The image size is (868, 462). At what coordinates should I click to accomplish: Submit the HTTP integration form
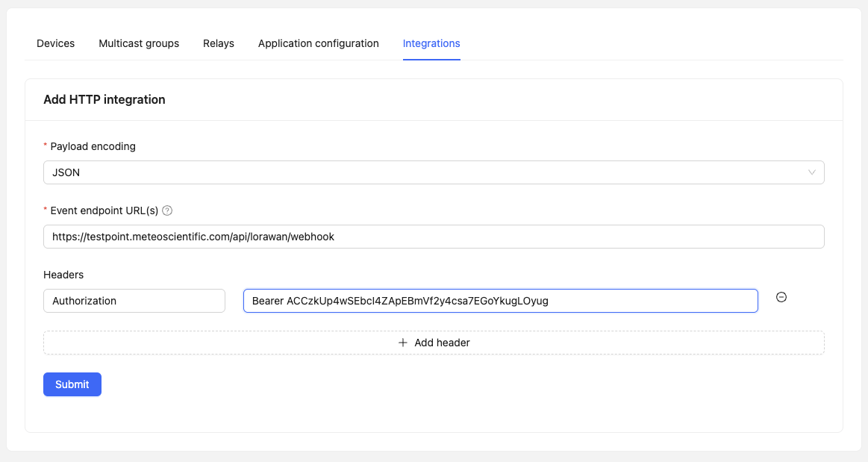point(72,384)
